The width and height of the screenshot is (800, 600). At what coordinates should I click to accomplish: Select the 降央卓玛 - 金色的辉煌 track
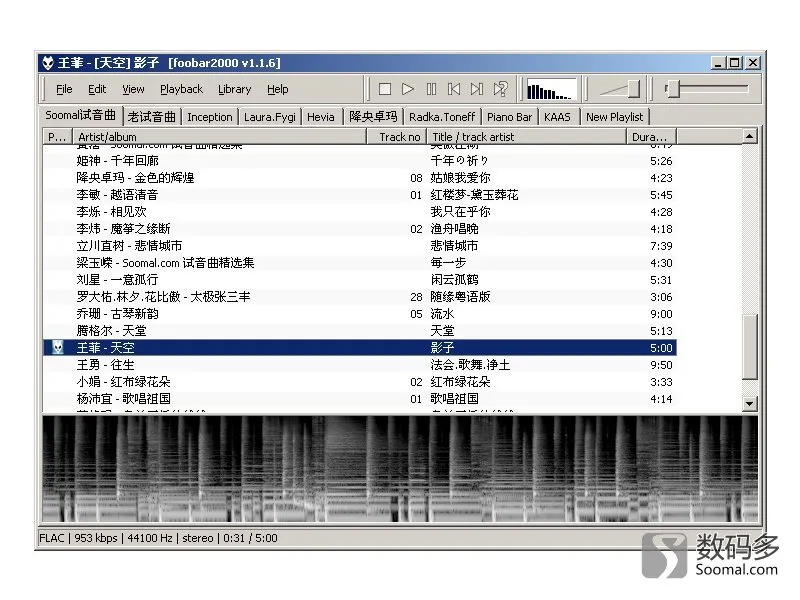(x=360, y=178)
